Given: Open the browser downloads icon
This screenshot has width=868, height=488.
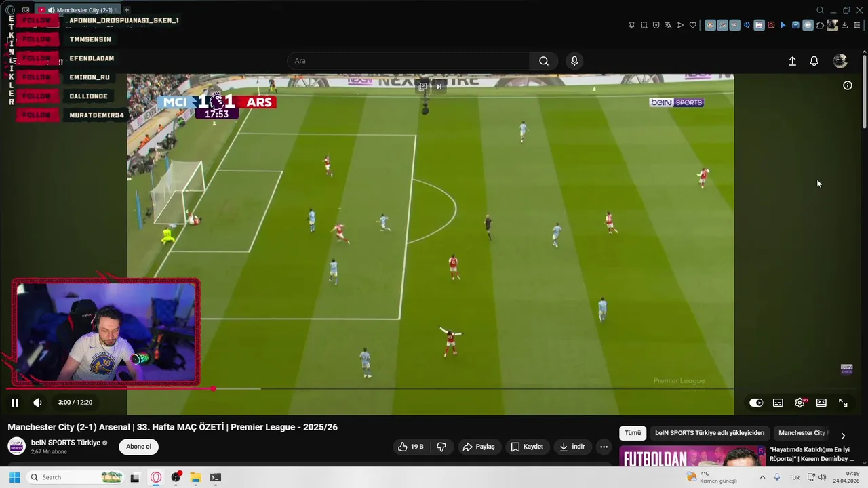Looking at the screenshot, I should (x=845, y=25).
